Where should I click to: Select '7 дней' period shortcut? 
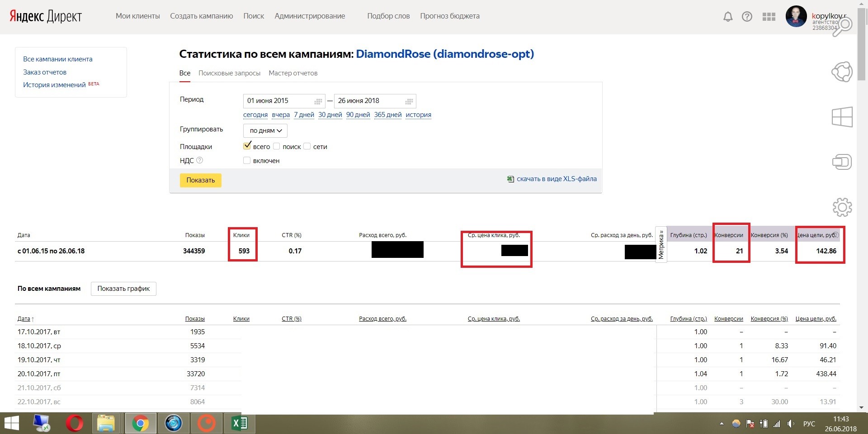[304, 115]
